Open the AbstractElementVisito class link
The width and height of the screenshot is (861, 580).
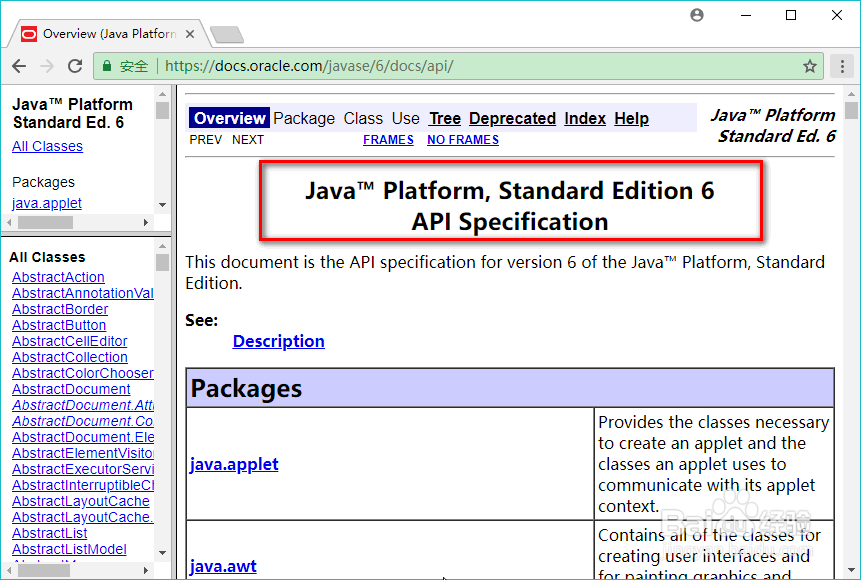pyautogui.click(x=83, y=453)
